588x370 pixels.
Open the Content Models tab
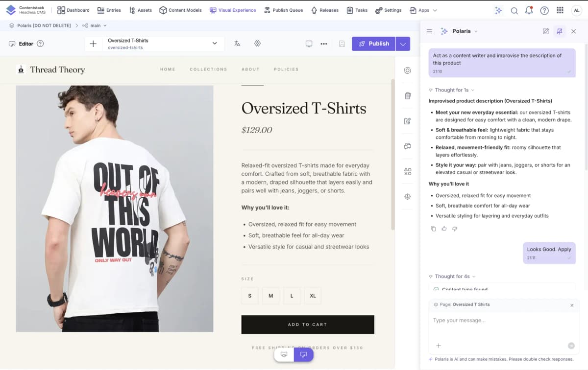[180, 10]
